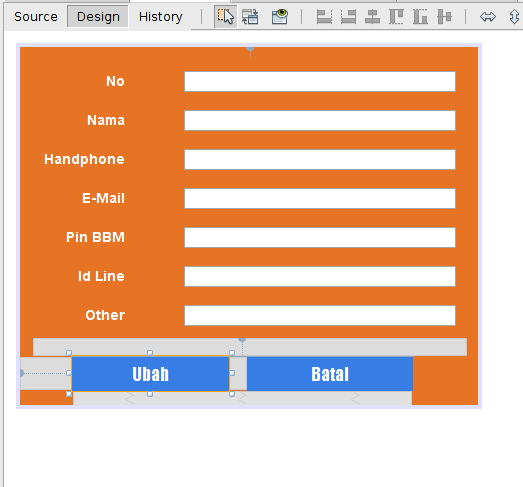Select the No label
This screenshot has width=523, height=487.
pyautogui.click(x=115, y=81)
